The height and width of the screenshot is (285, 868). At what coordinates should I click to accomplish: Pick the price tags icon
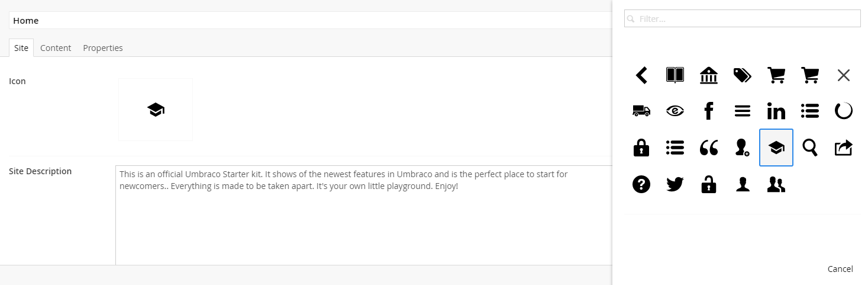point(743,75)
